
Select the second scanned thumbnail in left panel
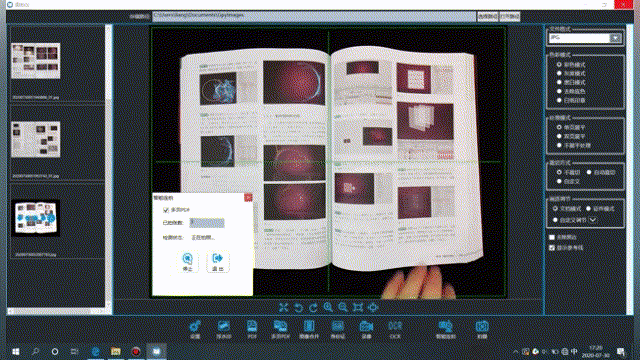[x=36, y=139]
